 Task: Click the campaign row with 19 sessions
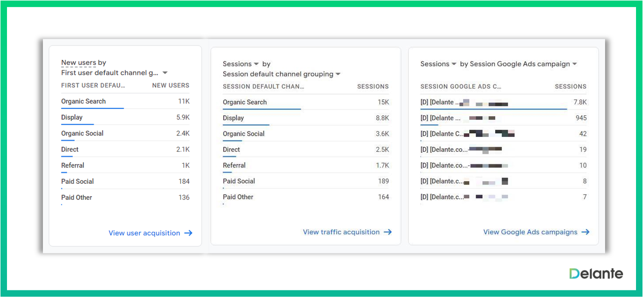503,149
